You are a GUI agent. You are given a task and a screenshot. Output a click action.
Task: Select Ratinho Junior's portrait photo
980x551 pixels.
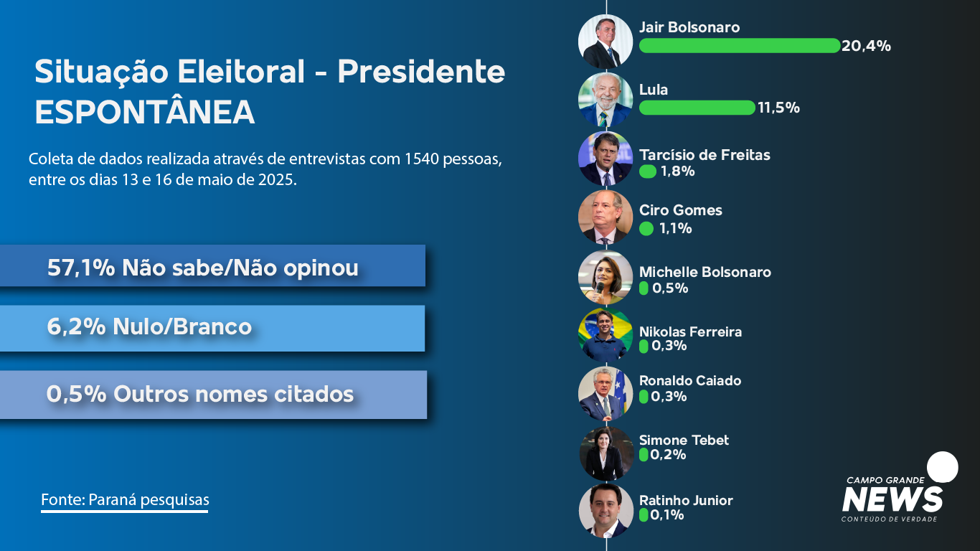click(606, 511)
